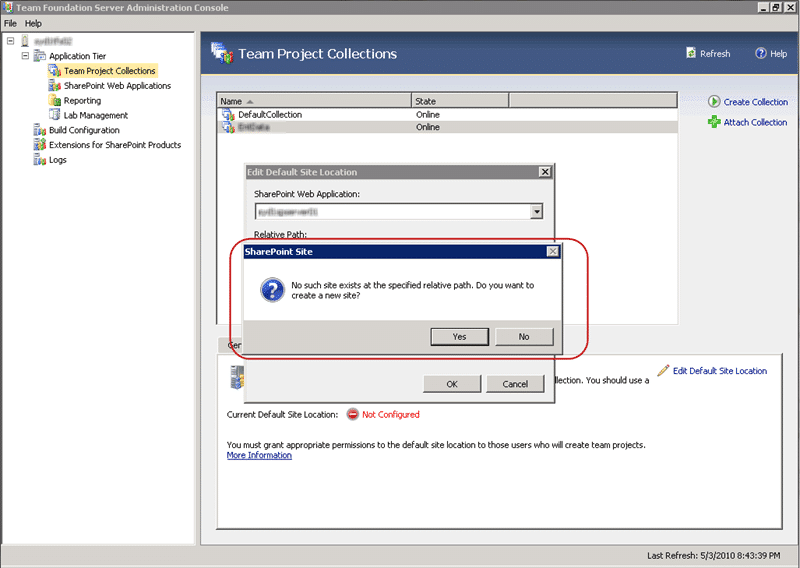
Task: Click the Refresh link in header
Action: pyautogui.click(x=715, y=53)
